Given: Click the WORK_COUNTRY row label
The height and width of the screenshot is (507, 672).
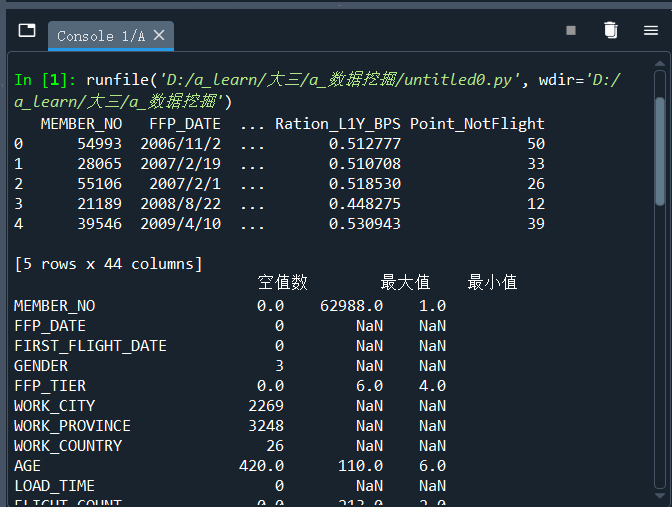Looking at the screenshot, I should pyautogui.click(x=68, y=446).
